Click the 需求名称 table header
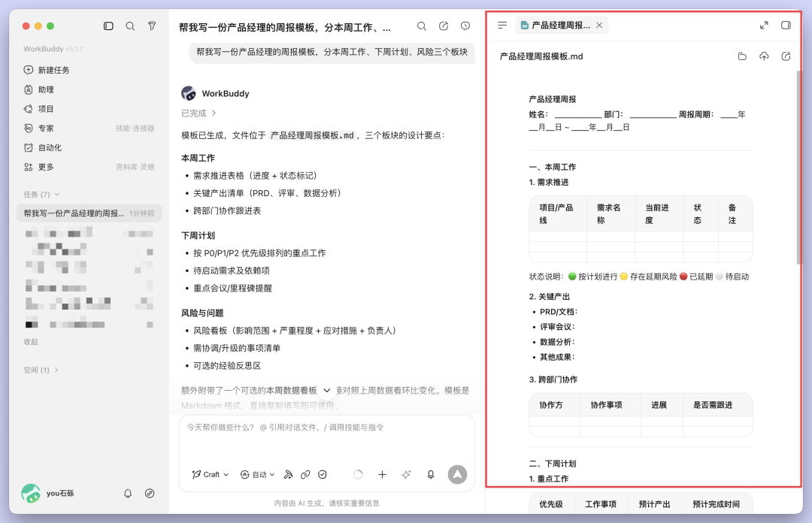 tap(610, 214)
